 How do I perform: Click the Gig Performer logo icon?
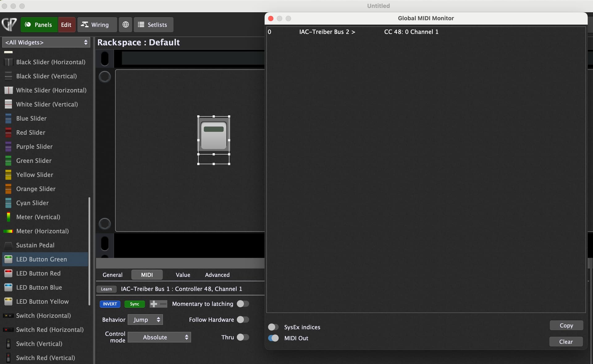[9, 24]
